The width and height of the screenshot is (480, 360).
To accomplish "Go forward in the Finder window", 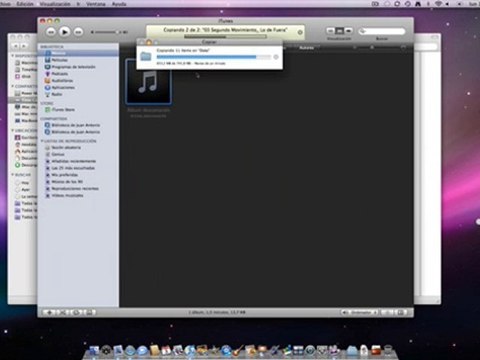I will pos(24,46).
